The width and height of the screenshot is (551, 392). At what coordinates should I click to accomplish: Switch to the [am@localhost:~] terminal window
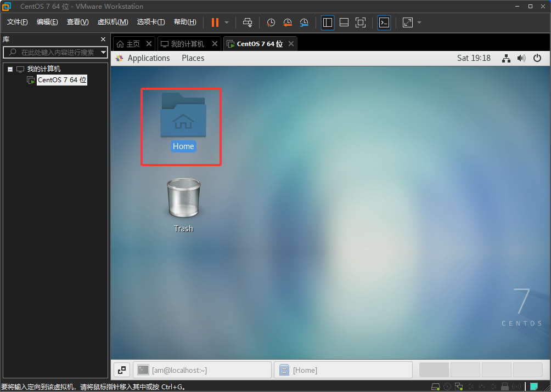[x=202, y=370]
